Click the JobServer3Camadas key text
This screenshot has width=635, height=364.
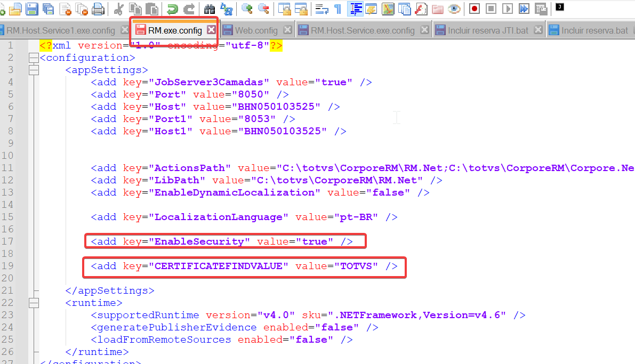[209, 82]
